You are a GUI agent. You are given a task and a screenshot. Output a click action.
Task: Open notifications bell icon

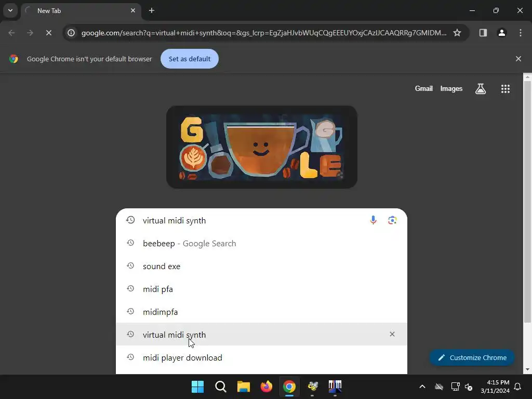pos(517,387)
